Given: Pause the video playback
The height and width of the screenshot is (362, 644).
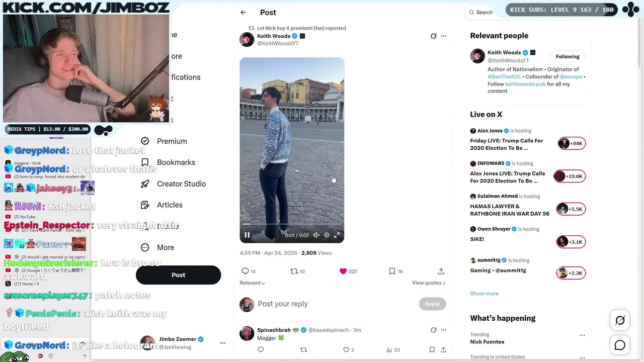Looking at the screenshot, I should point(247,235).
